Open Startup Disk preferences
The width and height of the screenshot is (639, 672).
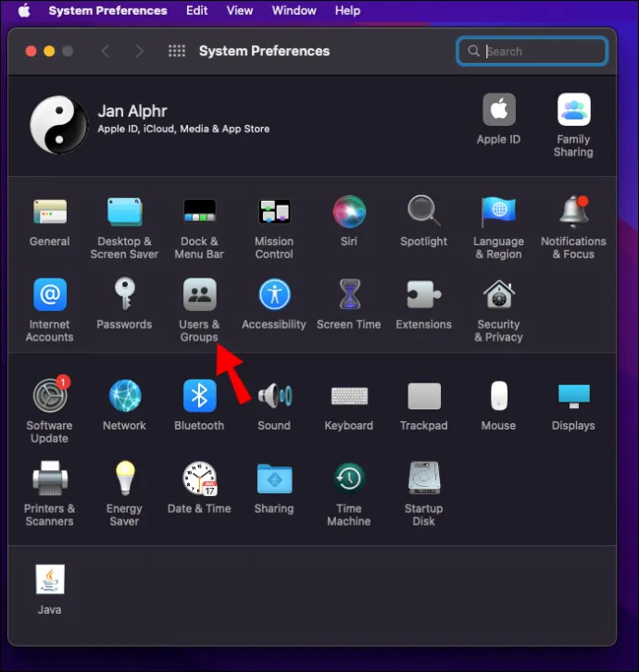(424, 478)
